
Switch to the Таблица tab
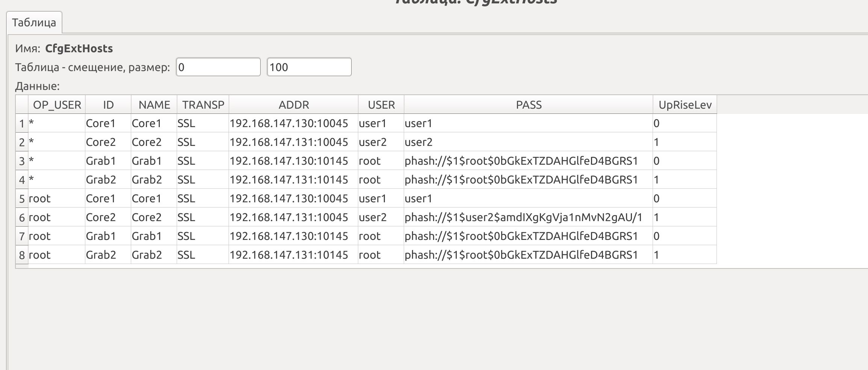tap(34, 23)
